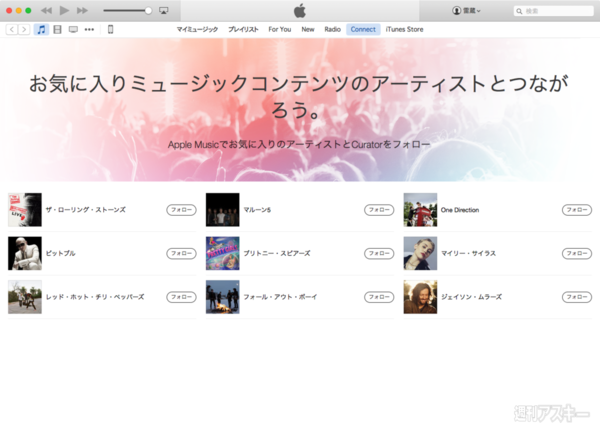This screenshot has height=433, width=600.
Task: Open the ピットブル artwork thumbnail
Action: point(25,254)
